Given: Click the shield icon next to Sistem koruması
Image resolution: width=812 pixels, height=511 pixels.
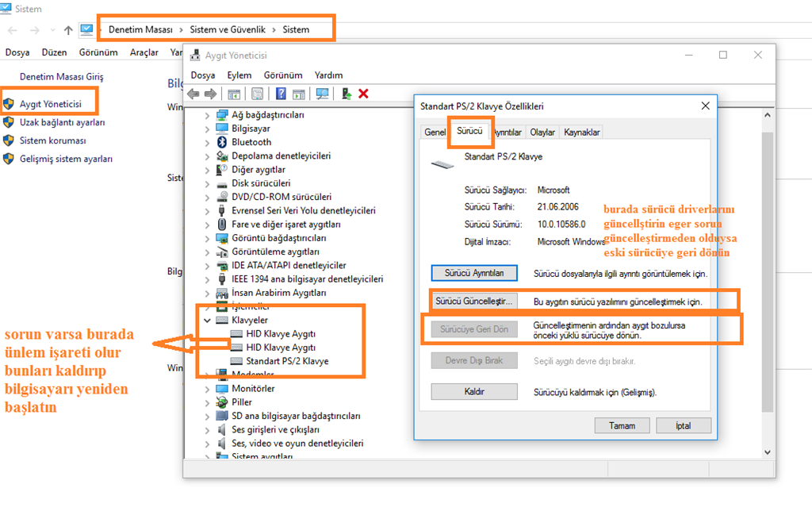Looking at the screenshot, I should 9,140.
